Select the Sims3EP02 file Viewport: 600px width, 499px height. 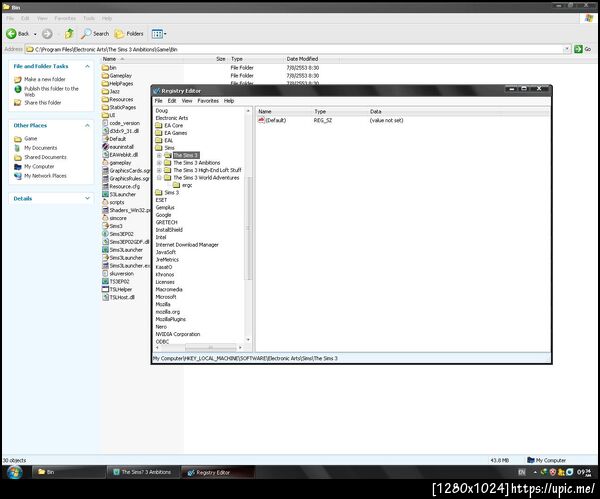(x=118, y=234)
